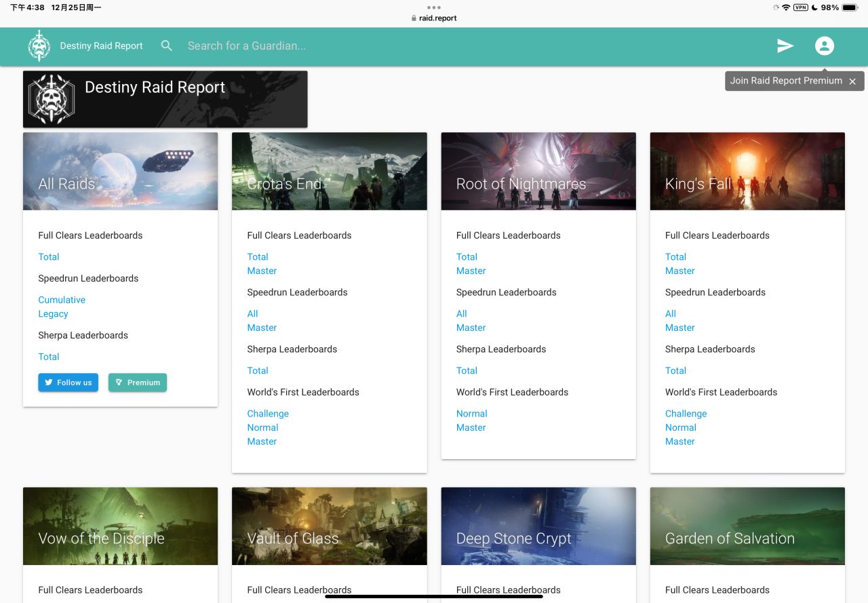Open Crota's End Speedrun Master

[262, 328]
